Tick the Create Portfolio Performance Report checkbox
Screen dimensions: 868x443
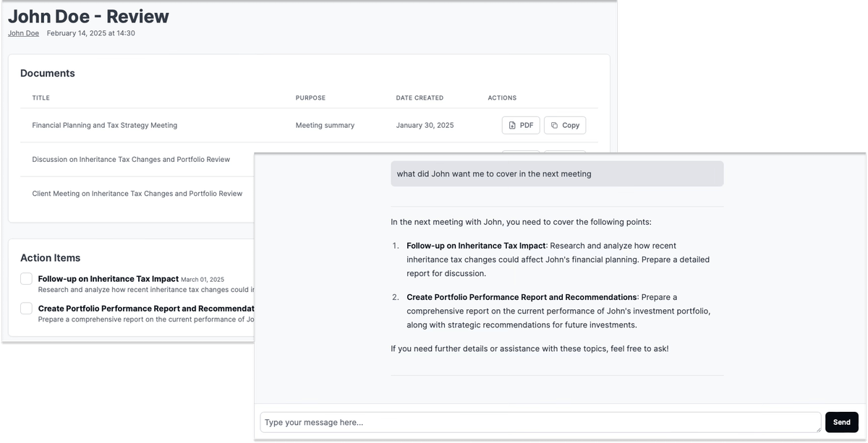point(27,309)
